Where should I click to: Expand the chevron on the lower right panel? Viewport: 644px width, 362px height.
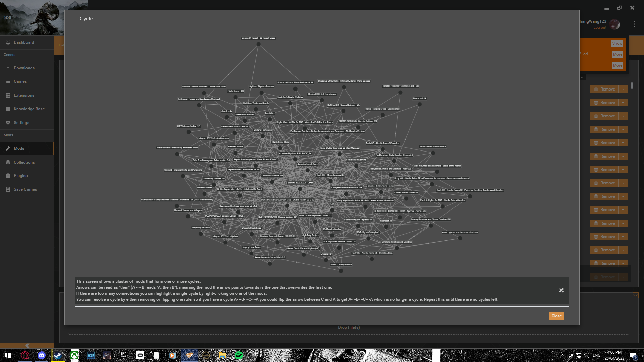tap(636, 296)
